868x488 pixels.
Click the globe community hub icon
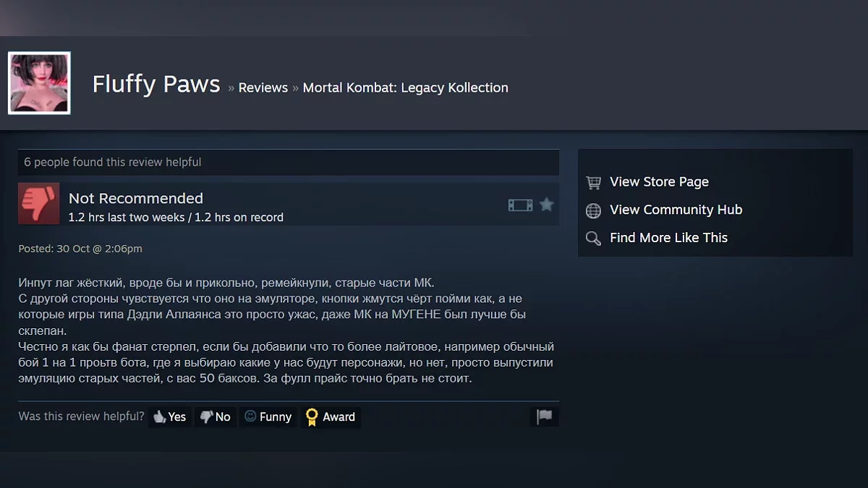click(593, 210)
